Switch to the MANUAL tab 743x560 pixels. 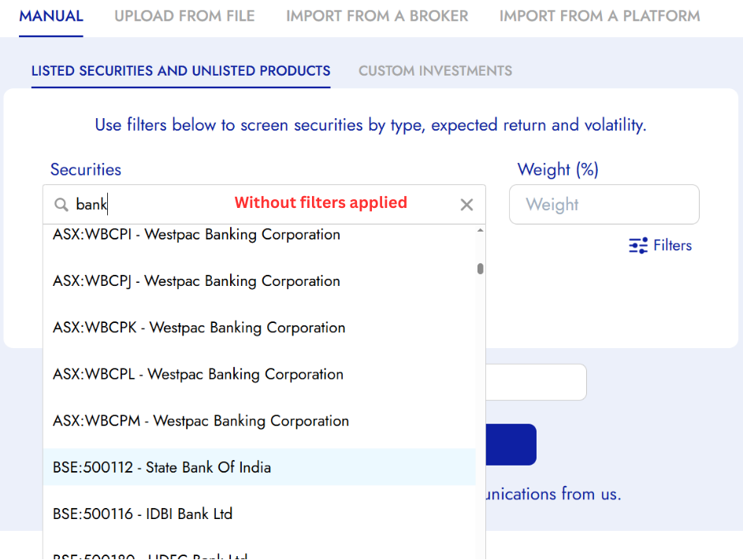(50, 17)
